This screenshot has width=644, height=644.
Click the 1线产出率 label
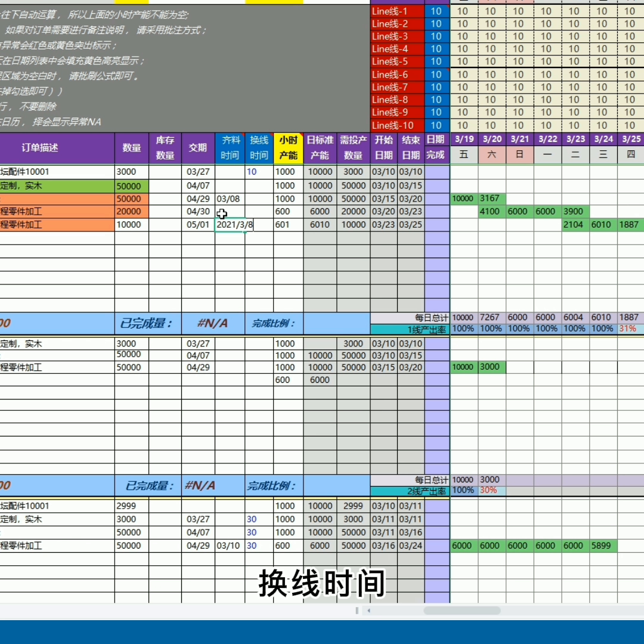point(410,329)
